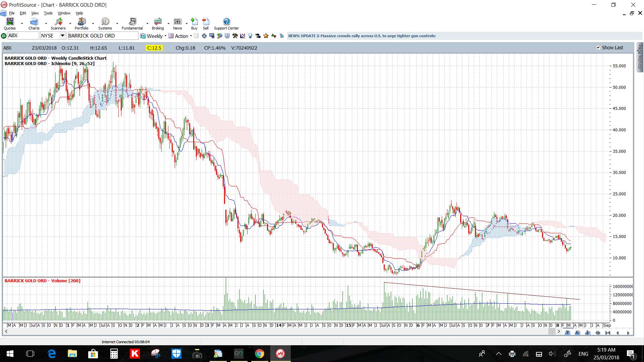Click the green Go button beside ABX

coord(4,36)
